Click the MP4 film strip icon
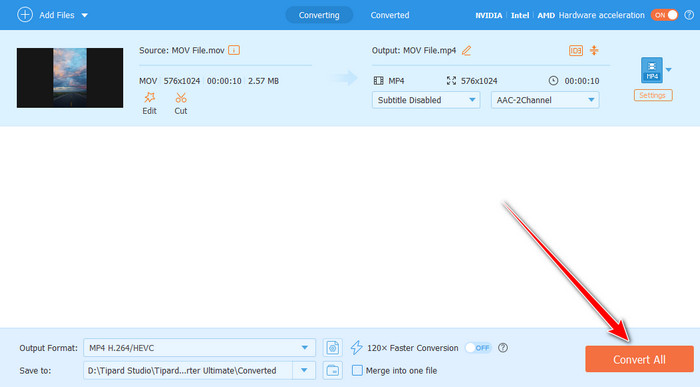The width and height of the screenshot is (700, 387). click(379, 81)
